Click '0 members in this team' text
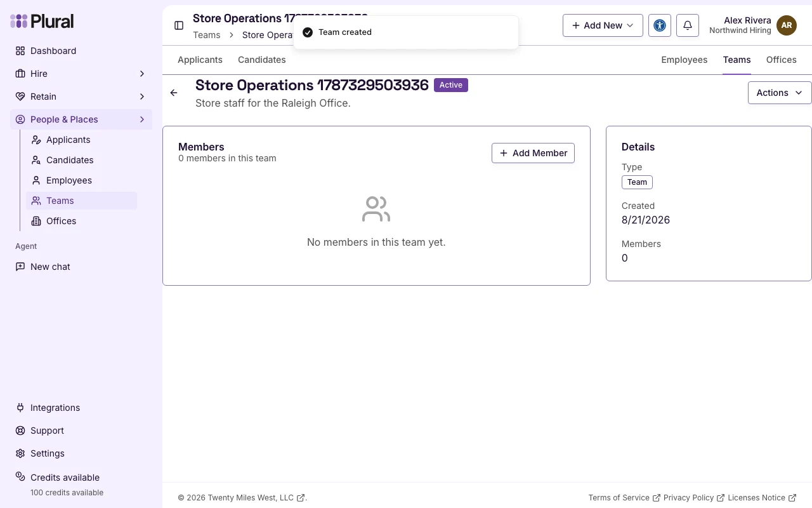Viewport: 812px width, 508px height. point(227,158)
